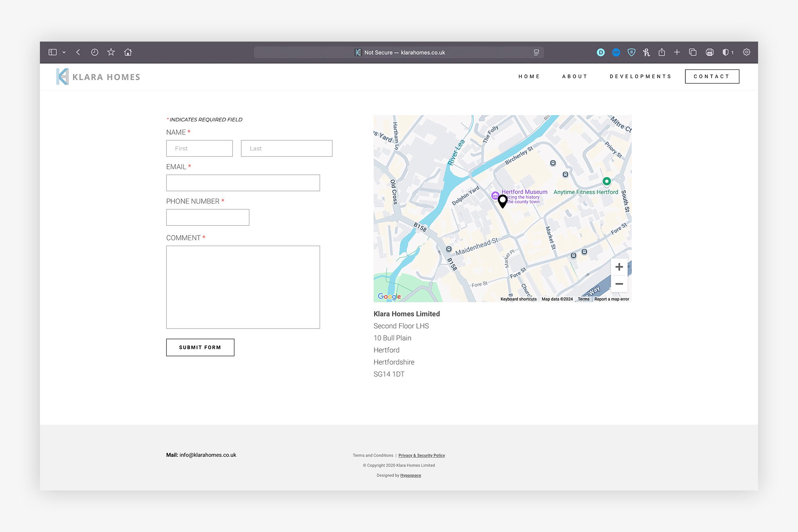798x532 pixels.
Task: Open the HOME menu item
Action: tap(529, 76)
